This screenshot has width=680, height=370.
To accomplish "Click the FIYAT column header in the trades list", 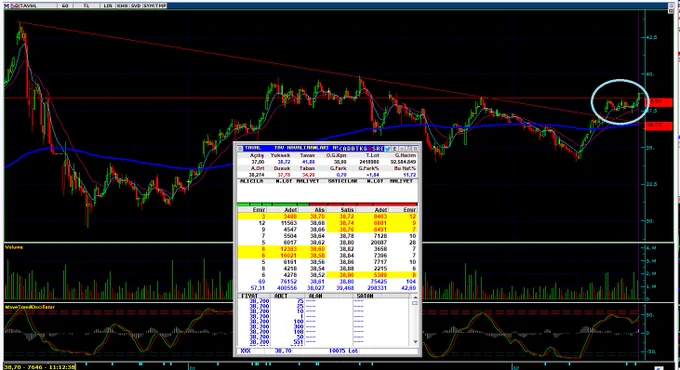I will (x=249, y=296).
